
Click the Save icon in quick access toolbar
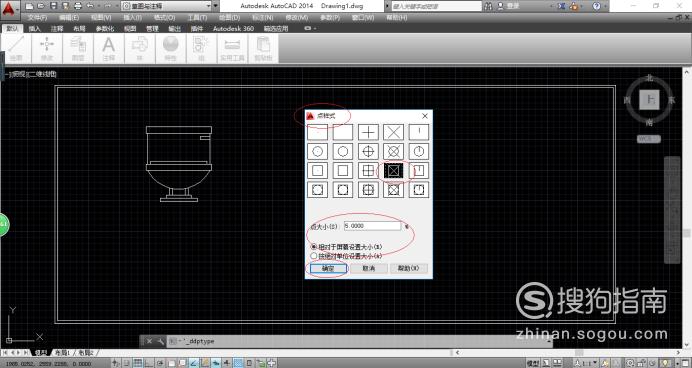(53, 6)
